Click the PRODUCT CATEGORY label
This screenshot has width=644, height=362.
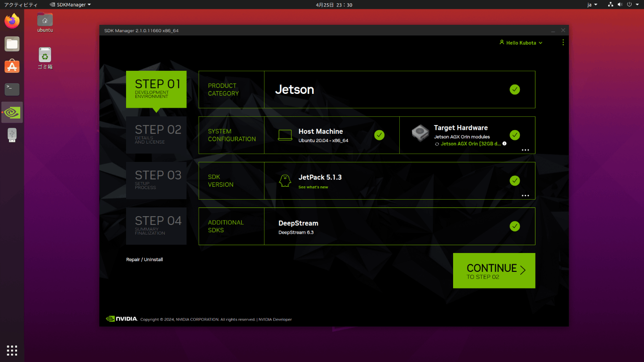(224, 89)
